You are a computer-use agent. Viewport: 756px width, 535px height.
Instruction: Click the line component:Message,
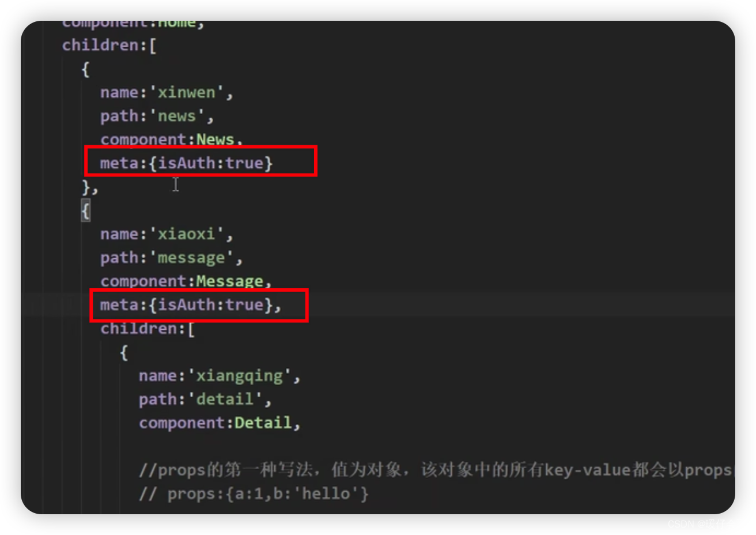186,281
